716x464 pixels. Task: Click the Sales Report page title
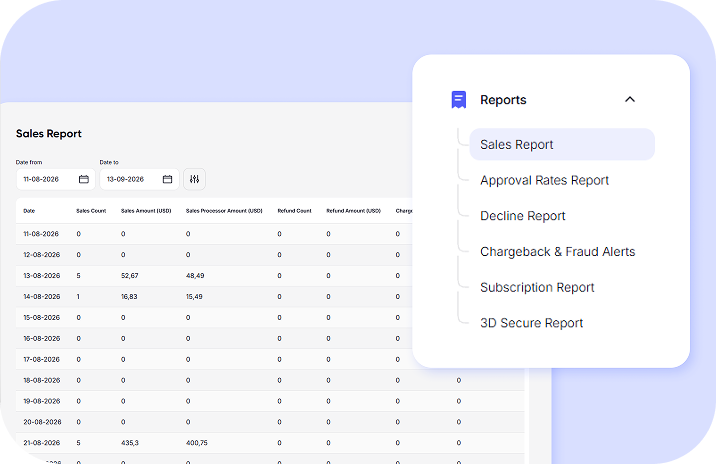pos(49,134)
